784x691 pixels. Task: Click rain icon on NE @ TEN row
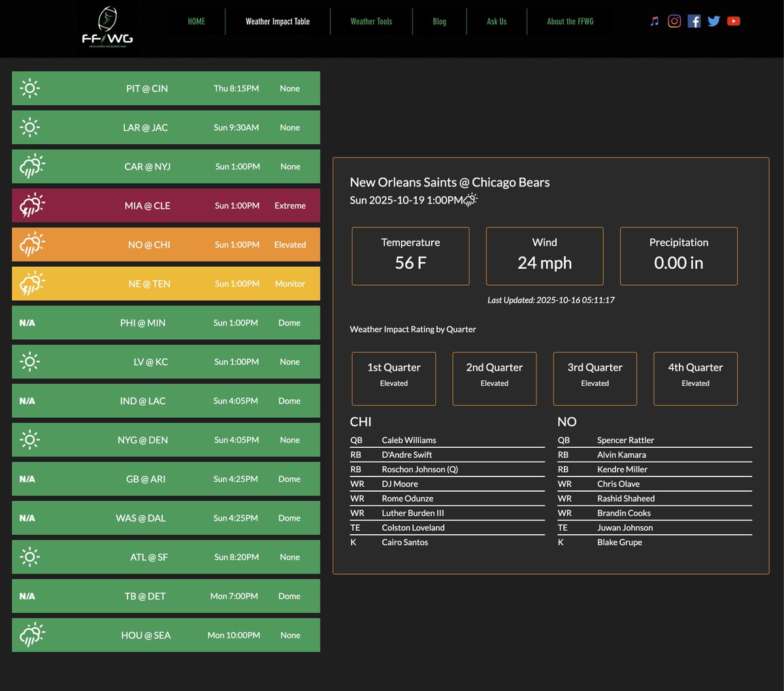click(32, 284)
